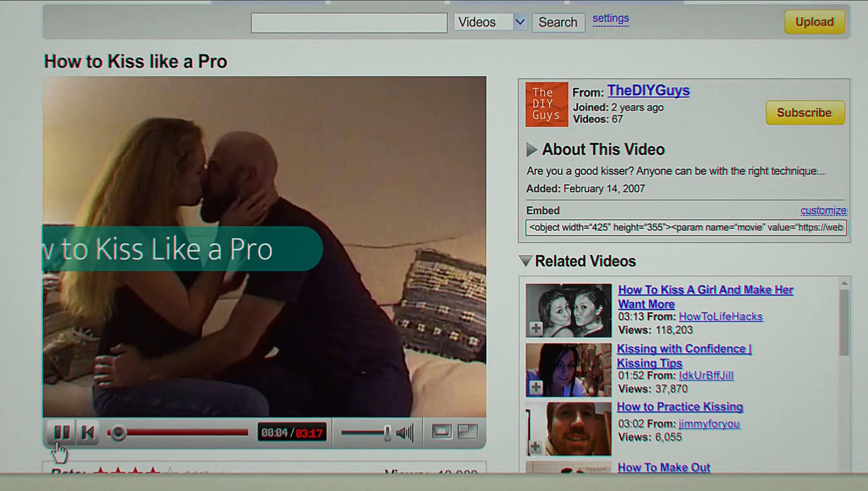Open the settings link
The width and height of the screenshot is (868, 491).
click(x=610, y=18)
